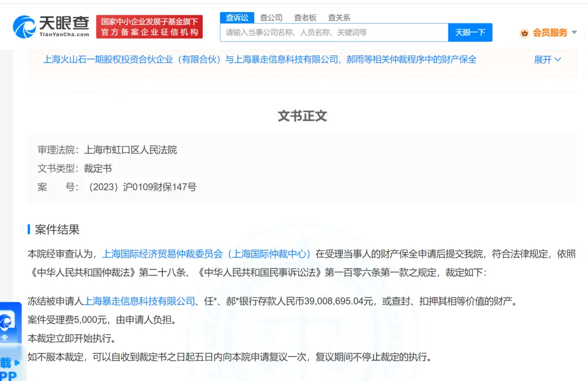
Task: Expand the case header with 展开
Action: click(548, 60)
